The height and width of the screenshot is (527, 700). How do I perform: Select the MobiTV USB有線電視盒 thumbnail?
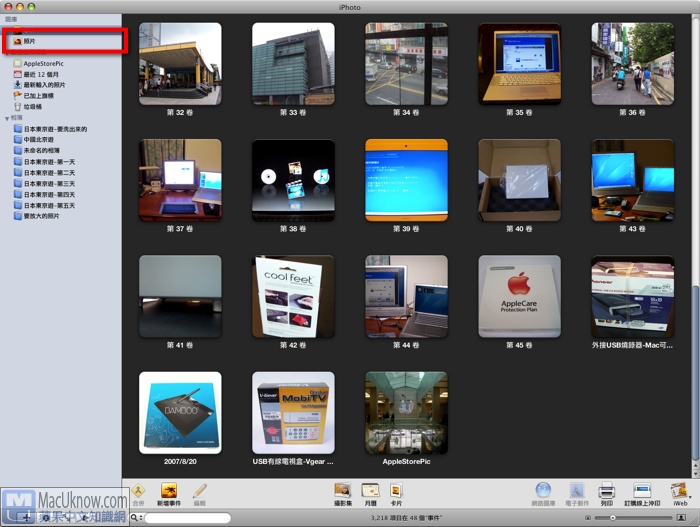click(293, 413)
